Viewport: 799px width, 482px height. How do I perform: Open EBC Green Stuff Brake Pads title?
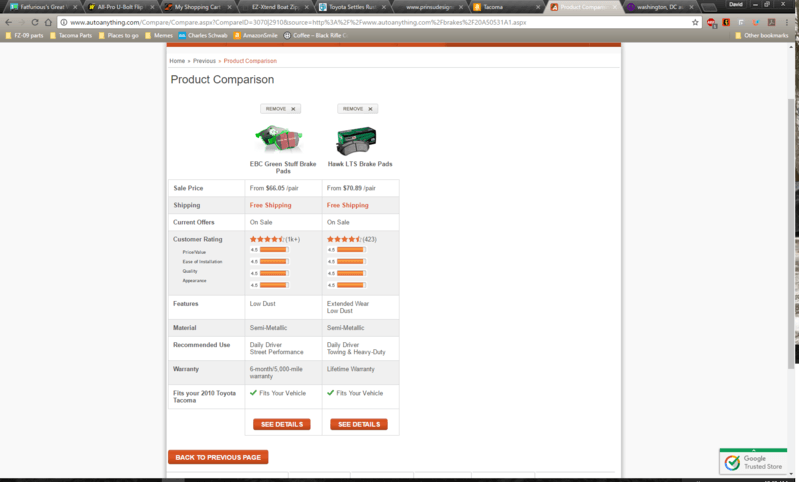pos(283,168)
